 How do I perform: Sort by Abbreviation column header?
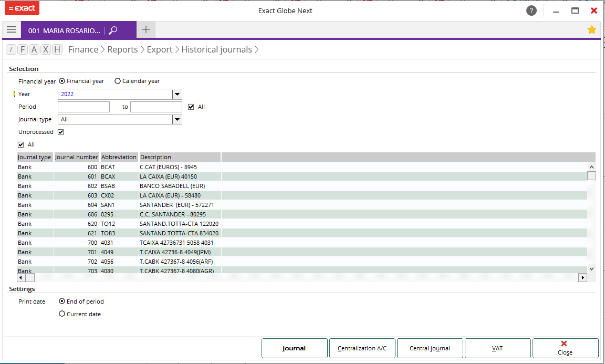[119, 157]
